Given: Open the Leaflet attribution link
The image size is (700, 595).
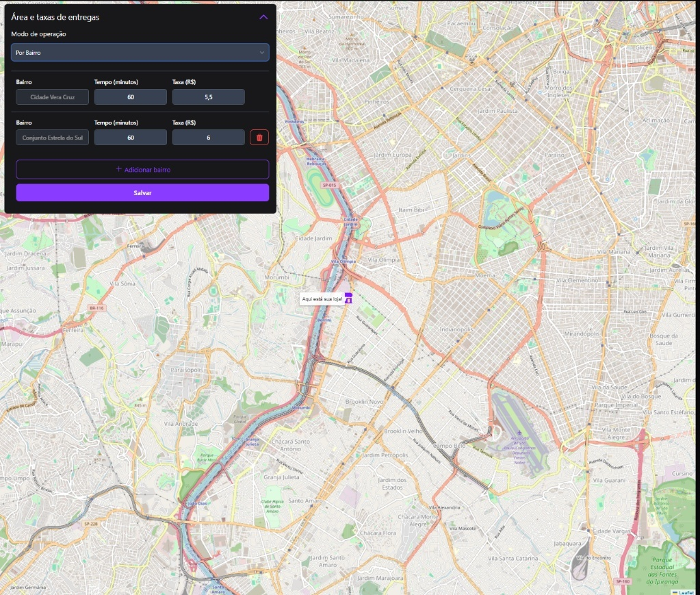Looking at the screenshot, I should [x=686, y=592].
